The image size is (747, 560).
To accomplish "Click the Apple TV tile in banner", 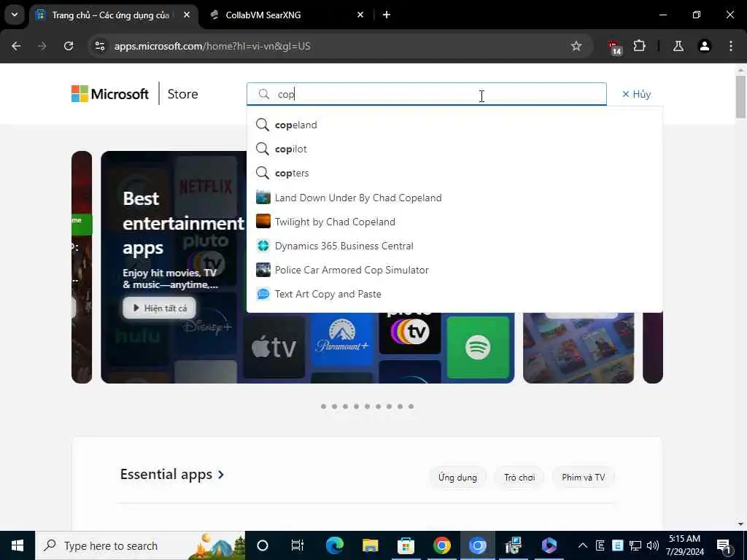I will [274, 347].
